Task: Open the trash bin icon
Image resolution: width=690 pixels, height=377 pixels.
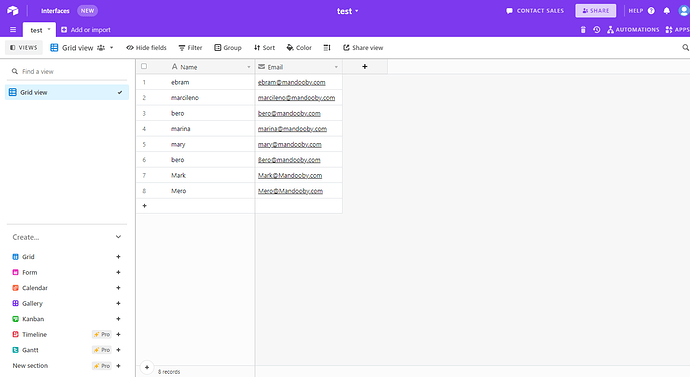Action: pos(583,30)
